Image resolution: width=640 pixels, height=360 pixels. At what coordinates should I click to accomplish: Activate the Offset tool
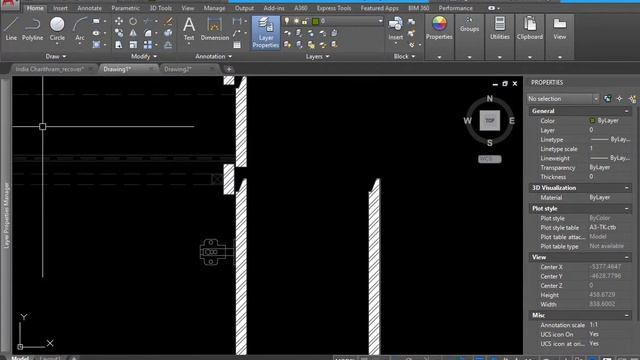click(168, 44)
